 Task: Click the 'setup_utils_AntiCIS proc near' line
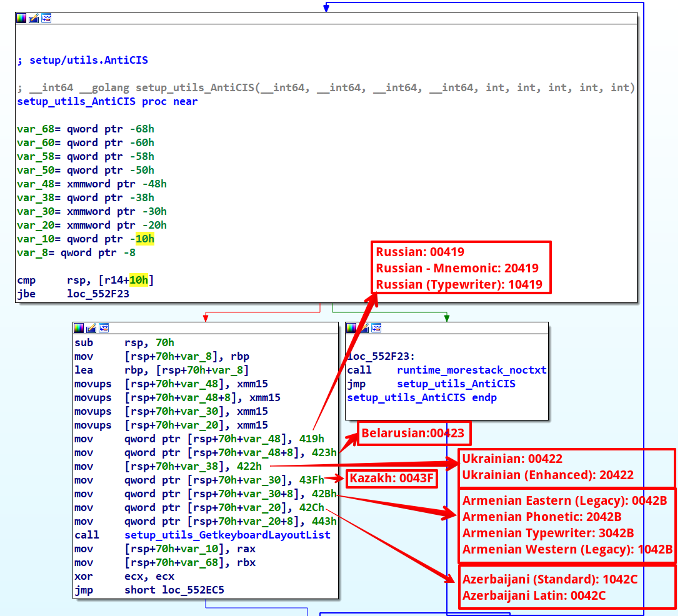[107, 101]
